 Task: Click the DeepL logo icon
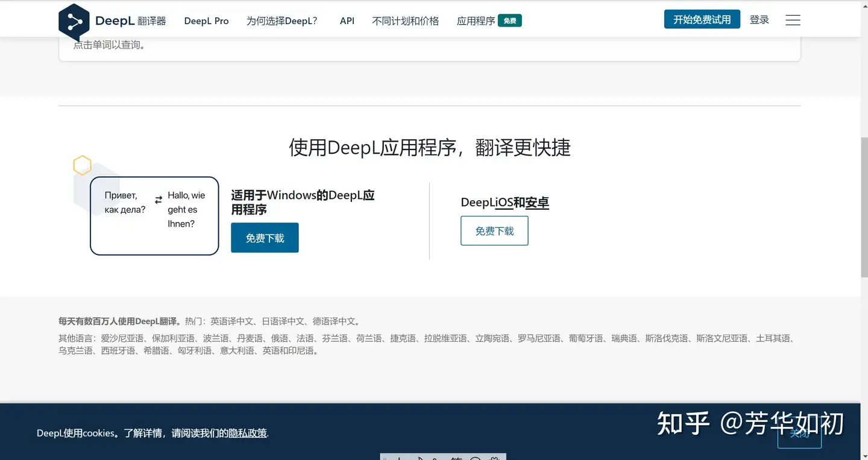coord(74,21)
